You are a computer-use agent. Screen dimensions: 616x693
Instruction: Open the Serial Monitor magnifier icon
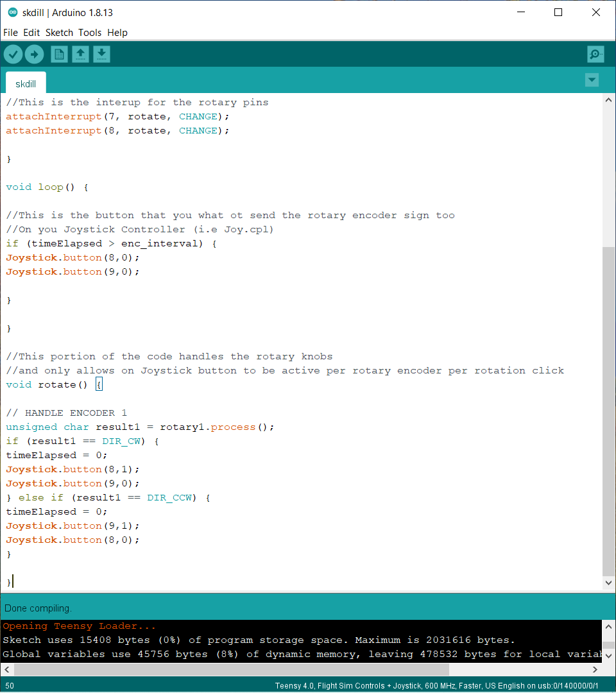coord(595,55)
